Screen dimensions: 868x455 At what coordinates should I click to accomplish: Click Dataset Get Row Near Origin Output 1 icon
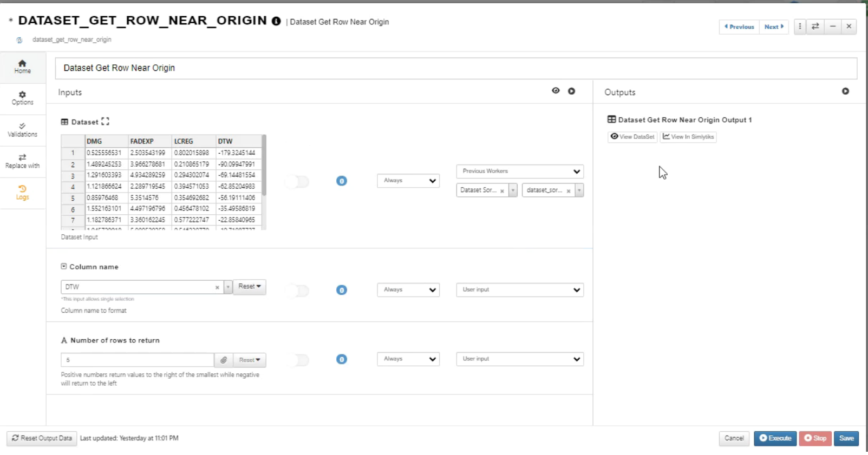point(611,120)
